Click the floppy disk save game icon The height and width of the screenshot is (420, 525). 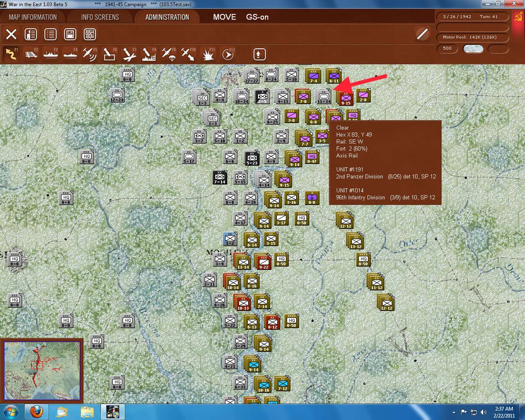click(70, 34)
